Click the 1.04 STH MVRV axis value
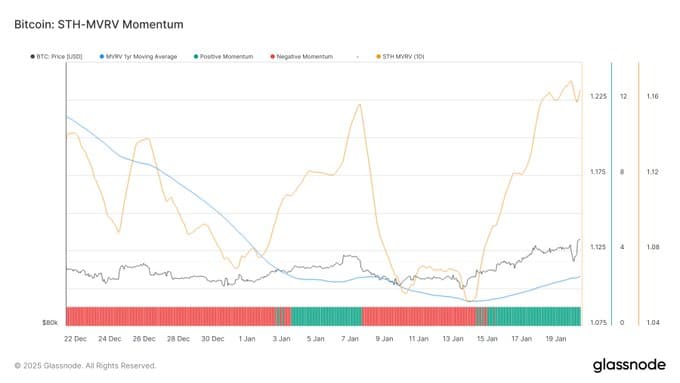Viewport: 680px width, 383px height. pyautogui.click(x=652, y=323)
